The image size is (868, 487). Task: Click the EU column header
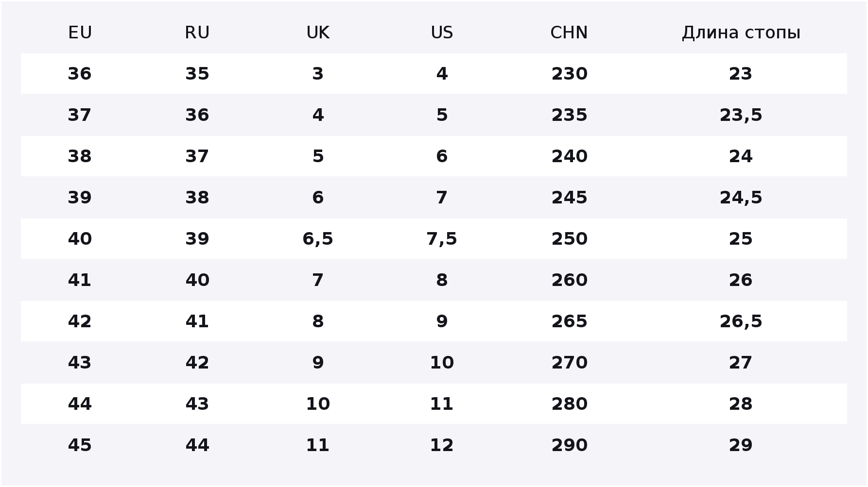(x=80, y=33)
